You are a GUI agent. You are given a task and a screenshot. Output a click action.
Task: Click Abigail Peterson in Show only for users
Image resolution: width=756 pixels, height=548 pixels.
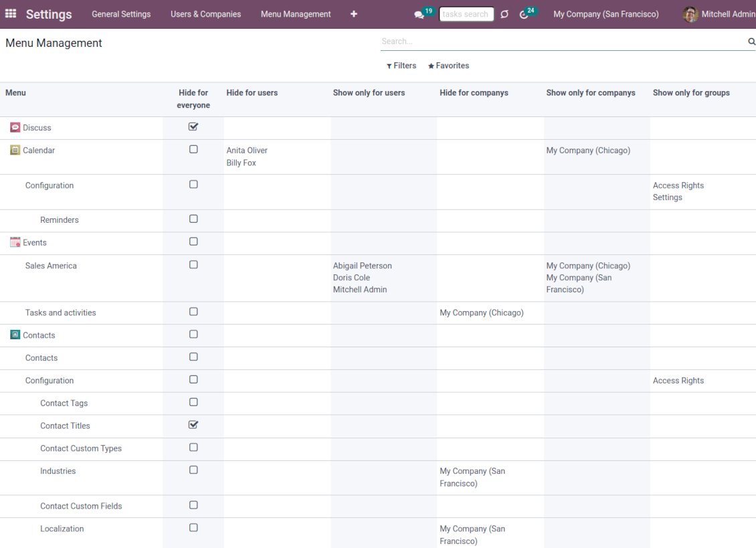(x=363, y=266)
